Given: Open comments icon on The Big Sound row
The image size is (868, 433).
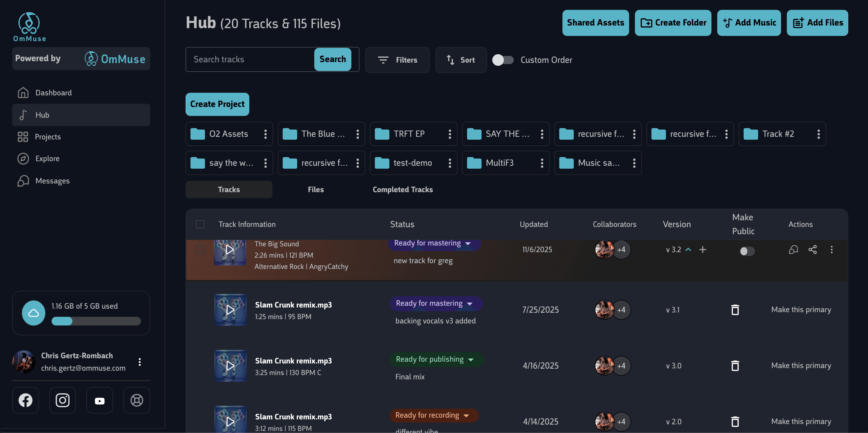Looking at the screenshot, I should [793, 250].
